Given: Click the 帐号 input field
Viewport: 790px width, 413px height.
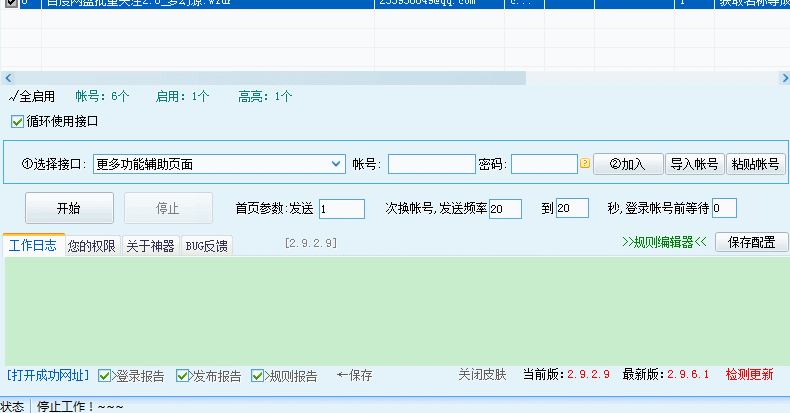Looking at the screenshot, I should pos(431,164).
